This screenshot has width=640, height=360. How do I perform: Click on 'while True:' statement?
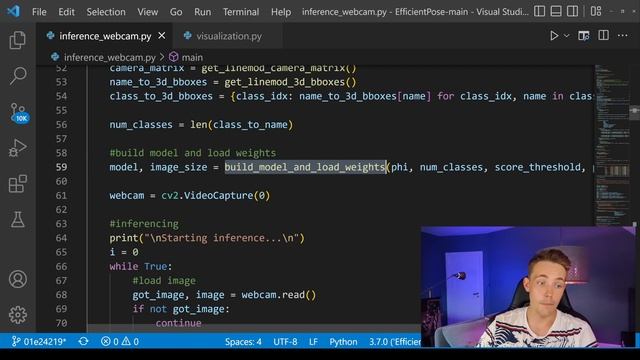tap(141, 266)
